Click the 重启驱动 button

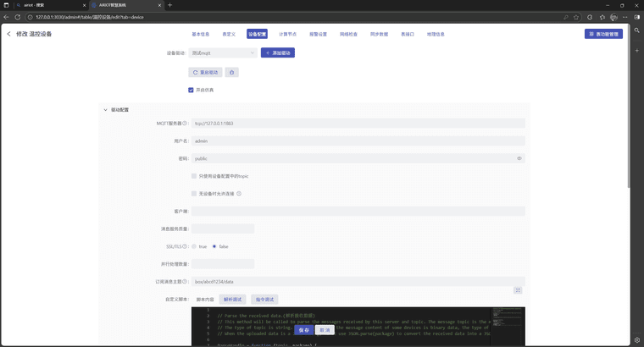tap(205, 73)
